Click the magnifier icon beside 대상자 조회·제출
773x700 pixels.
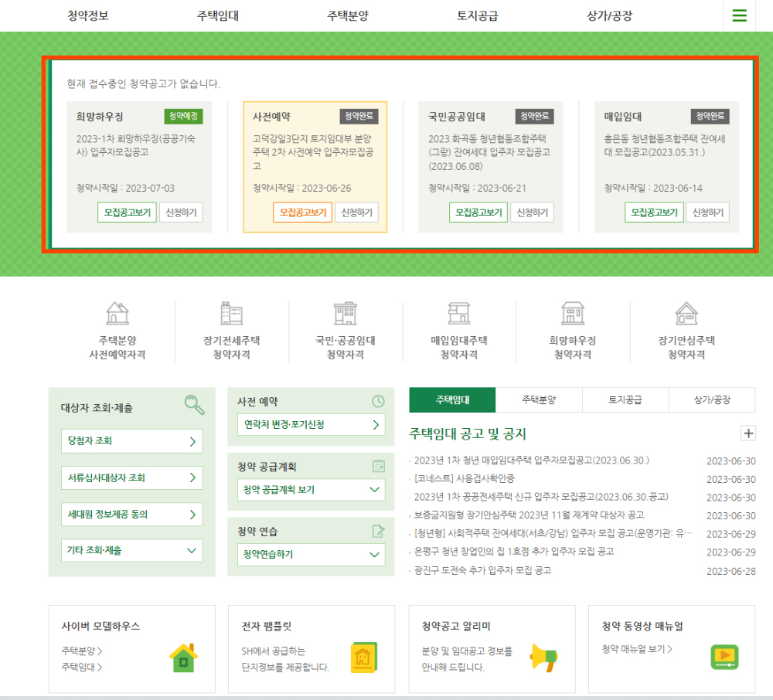click(x=196, y=405)
